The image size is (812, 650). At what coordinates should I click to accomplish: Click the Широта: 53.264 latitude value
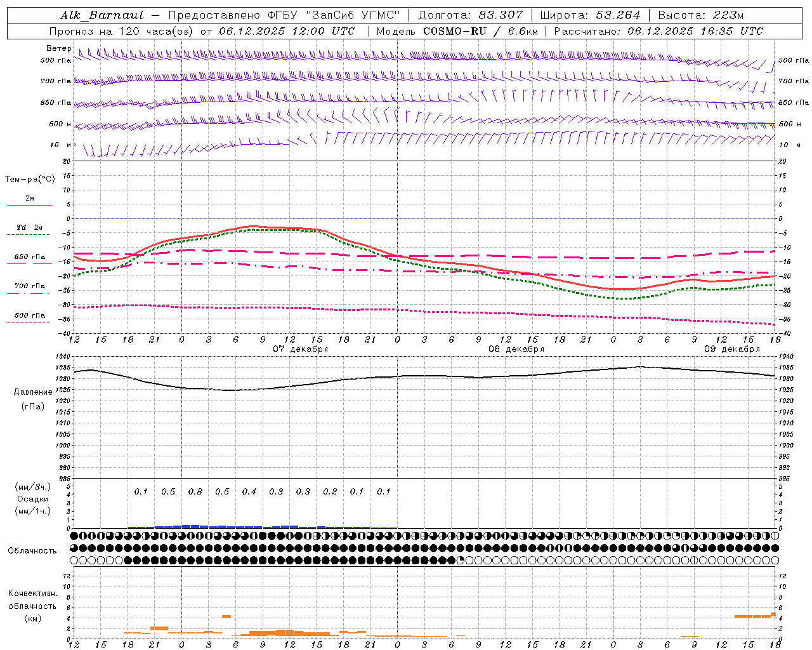click(x=590, y=15)
